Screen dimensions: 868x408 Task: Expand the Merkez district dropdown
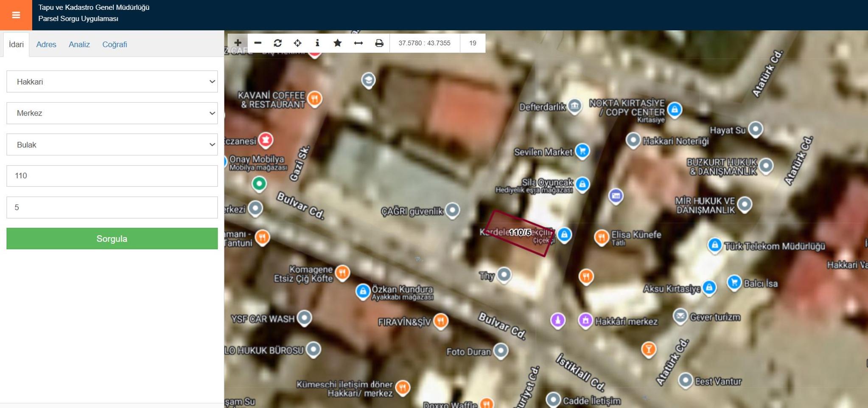pos(112,113)
